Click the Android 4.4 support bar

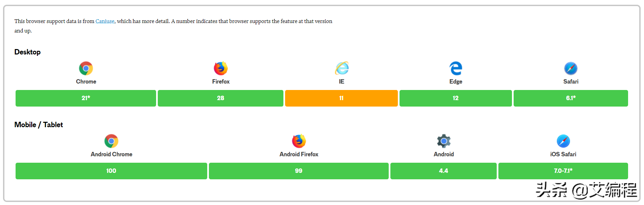coord(444,171)
